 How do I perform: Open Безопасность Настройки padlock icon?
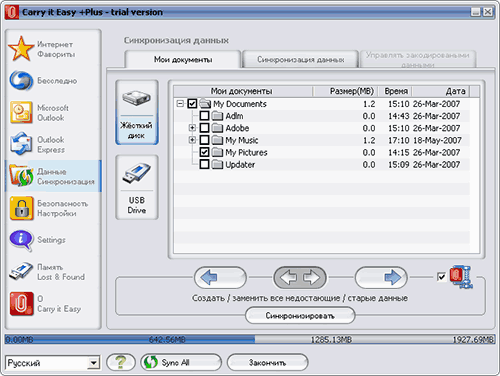tap(21, 208)
